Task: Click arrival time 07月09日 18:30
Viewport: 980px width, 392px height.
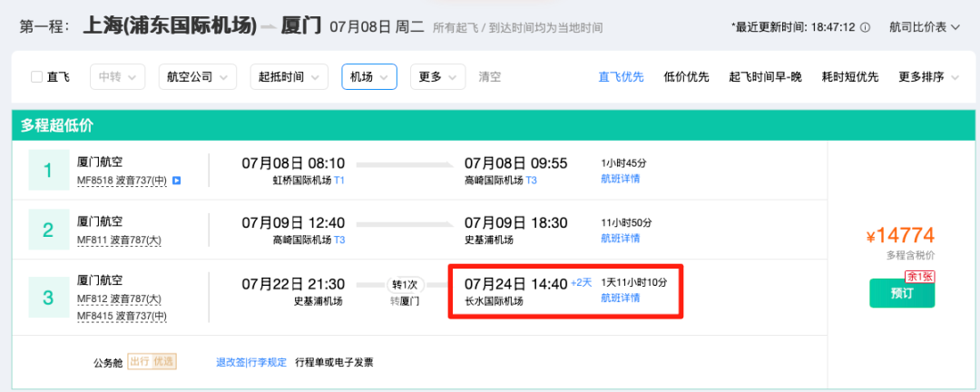Action: point(515,222)
